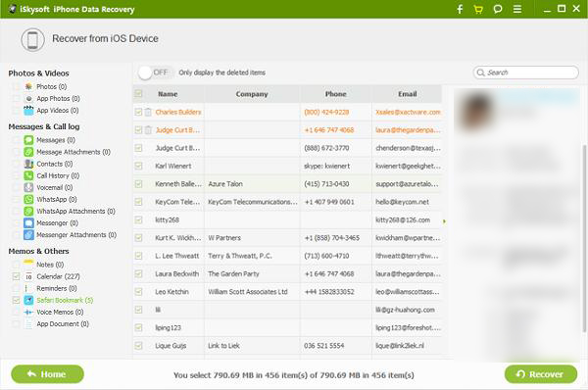Click phone (713) 600-4710
Viewport: 588px width, 390px height.
pos(326,256)
